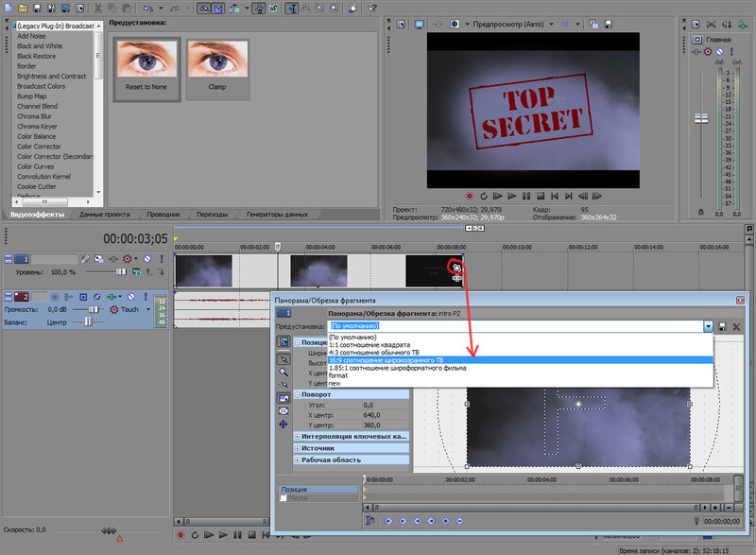Mute video track 1
The height and width of the screenshot is (555, 756).
[x=147, y=259]
